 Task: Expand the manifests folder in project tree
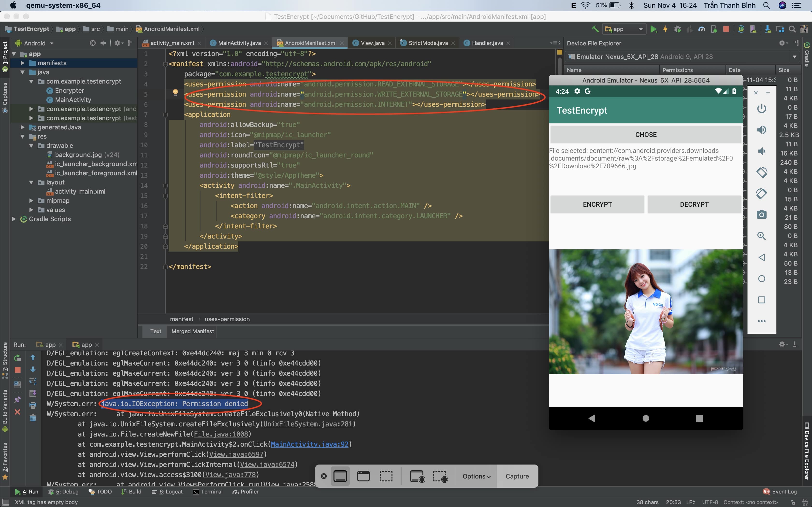tap(22, 63)
